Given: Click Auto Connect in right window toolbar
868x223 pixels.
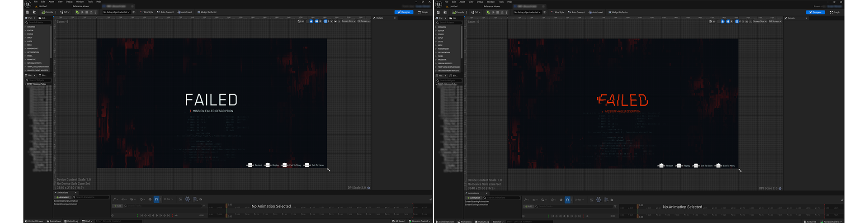Looking at the screenshot, I should click(576, 12).
